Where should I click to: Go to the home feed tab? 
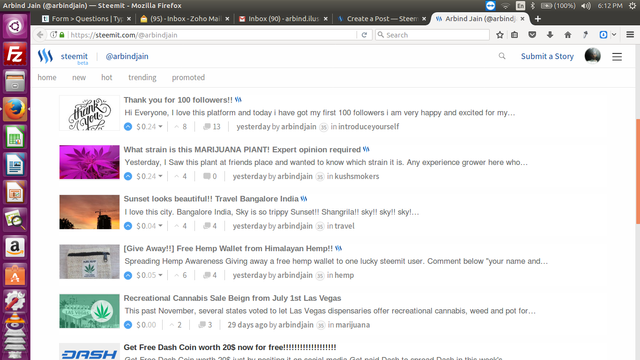pyautogui.click(x=47, y=77)
